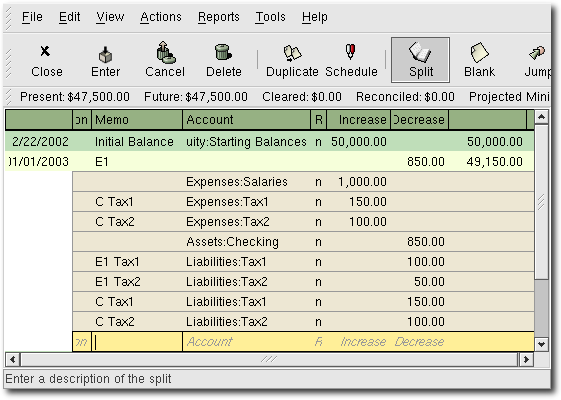Click the up arrow of vertical scrollbar

coord(541,117)
